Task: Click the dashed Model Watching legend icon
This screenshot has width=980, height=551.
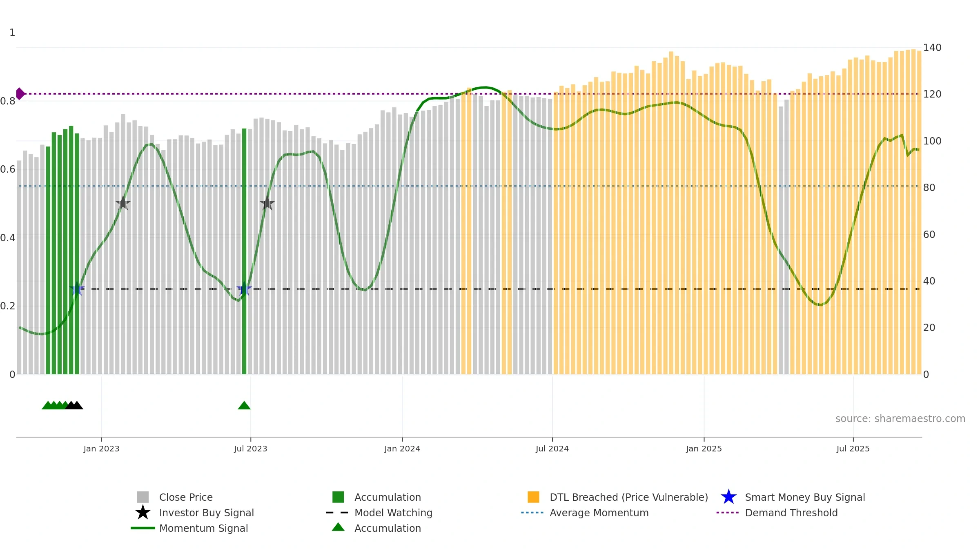Action: [337, 513]
